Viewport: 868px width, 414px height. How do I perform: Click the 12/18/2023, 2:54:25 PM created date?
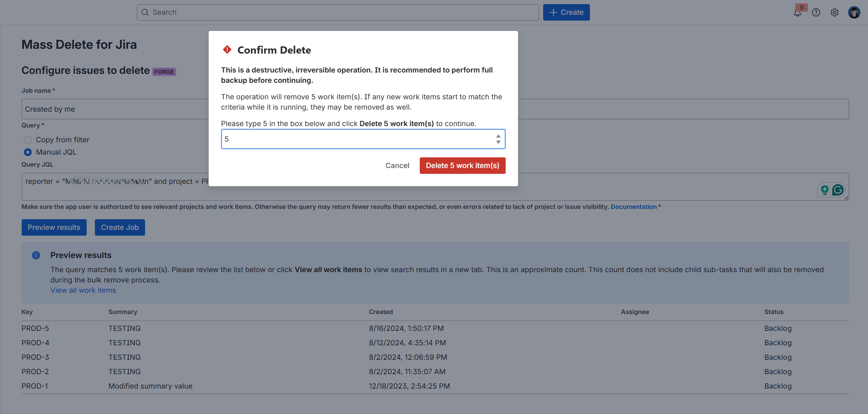[x=409, y=386]
